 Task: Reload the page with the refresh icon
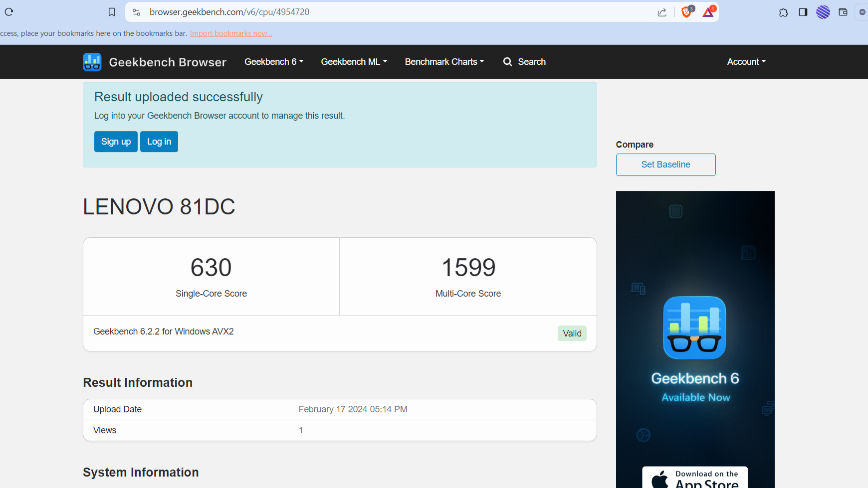[x=9, y=12]
